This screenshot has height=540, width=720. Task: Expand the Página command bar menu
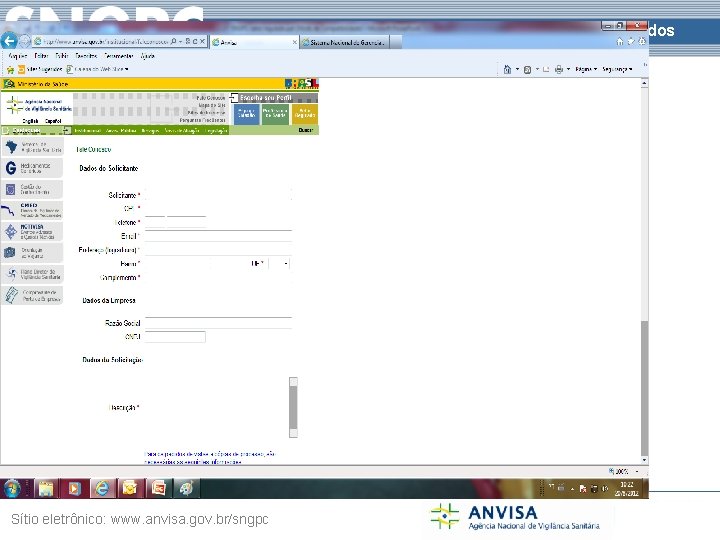pyautogui.click(x=585, y=69)
